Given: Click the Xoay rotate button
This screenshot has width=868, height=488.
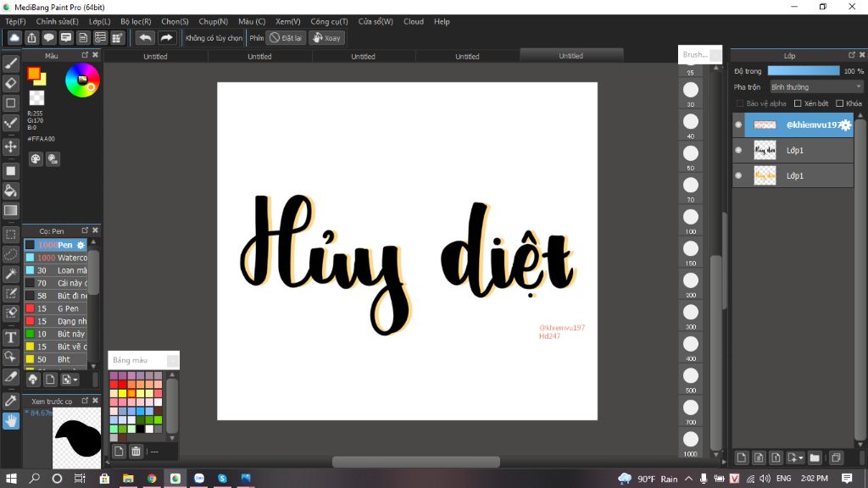Looking at the screenshot, I should (327, 37).
